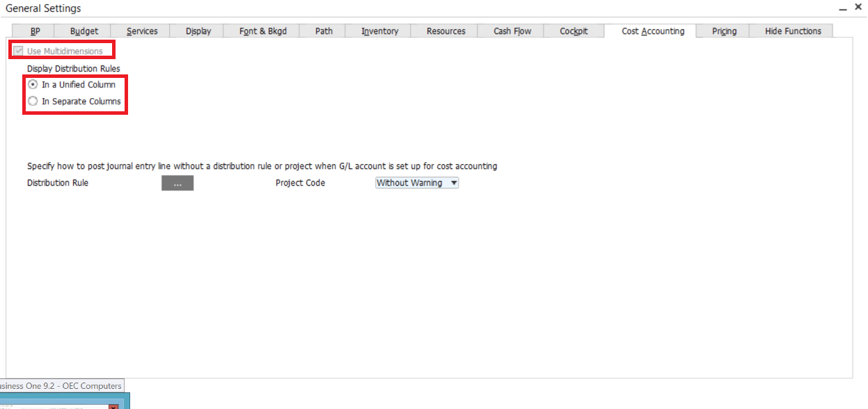Switch to the Path tab
The width and height of the screenshot is (868, 409).
pyautogui.click(x=324, y=31)
